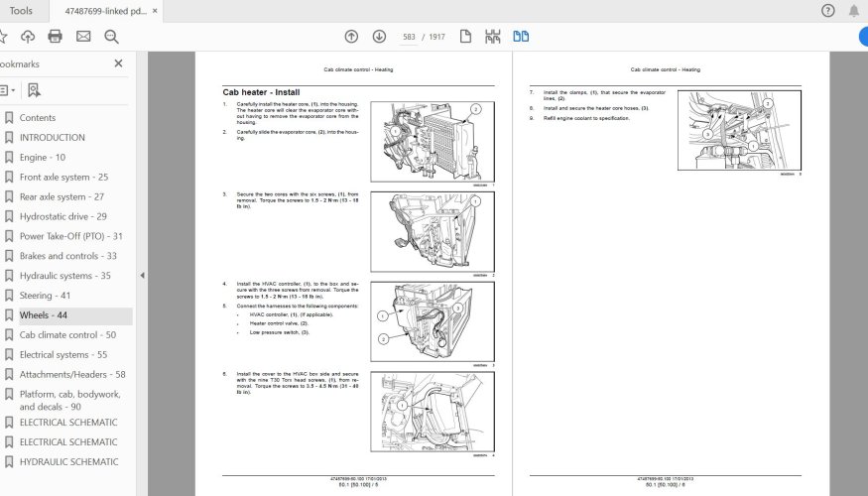Enable scrolling page display icon
868x496 pixels.
[493, 37]
